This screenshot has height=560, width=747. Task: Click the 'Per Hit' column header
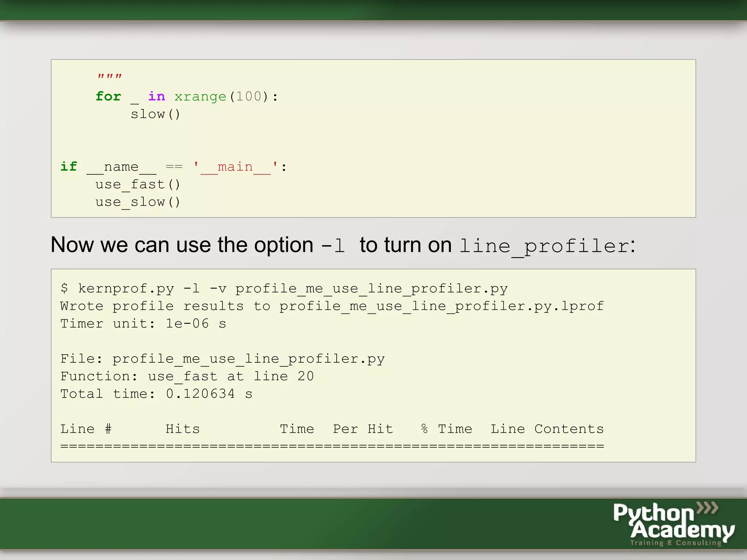point(363,429)
